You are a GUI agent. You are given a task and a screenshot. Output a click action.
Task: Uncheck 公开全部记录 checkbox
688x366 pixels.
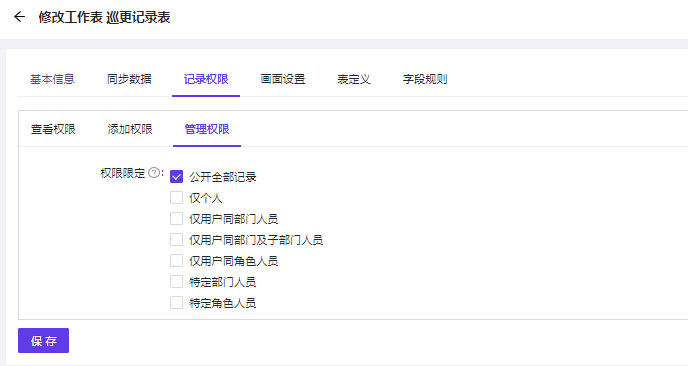tap(176, 177)
